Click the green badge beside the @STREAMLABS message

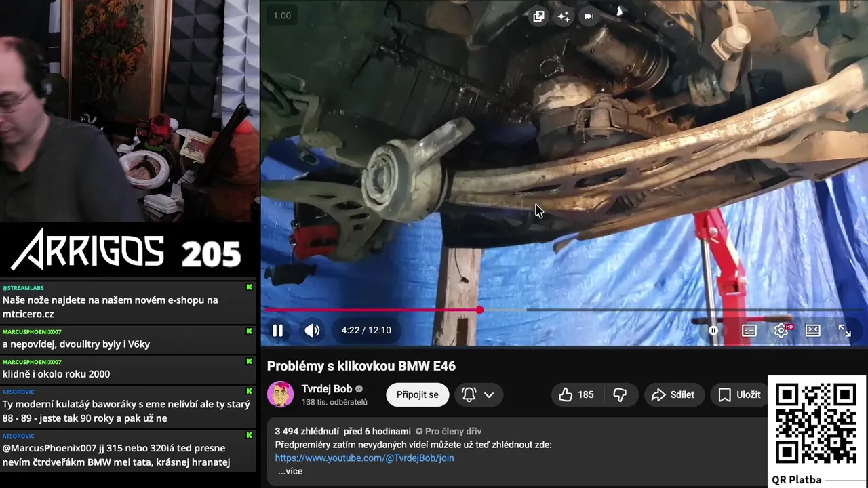[250, 287]
